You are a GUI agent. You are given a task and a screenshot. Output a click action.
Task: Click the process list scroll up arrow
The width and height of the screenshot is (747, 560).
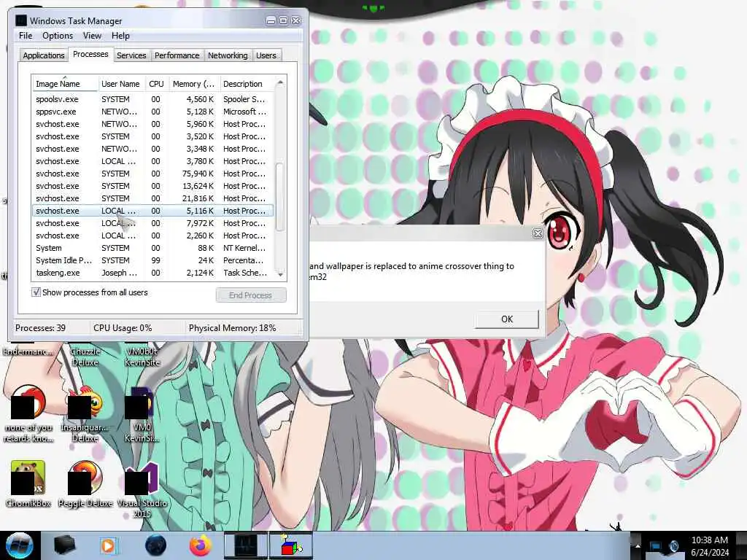[x=280, y=83]
